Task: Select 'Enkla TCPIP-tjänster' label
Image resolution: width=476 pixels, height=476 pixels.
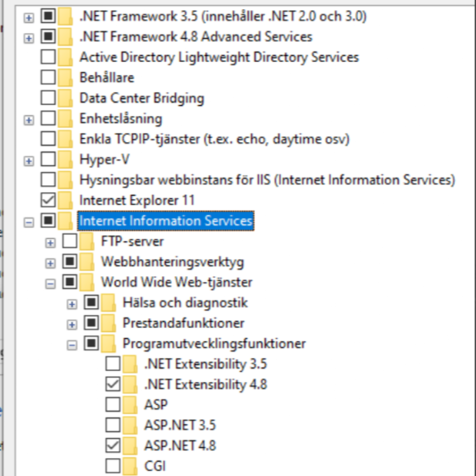Action: (x=214, y=139)
